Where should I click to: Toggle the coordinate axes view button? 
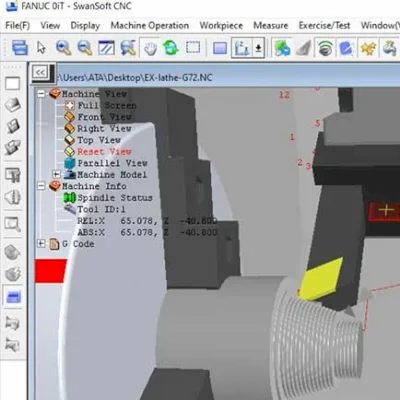pos(242,48)
